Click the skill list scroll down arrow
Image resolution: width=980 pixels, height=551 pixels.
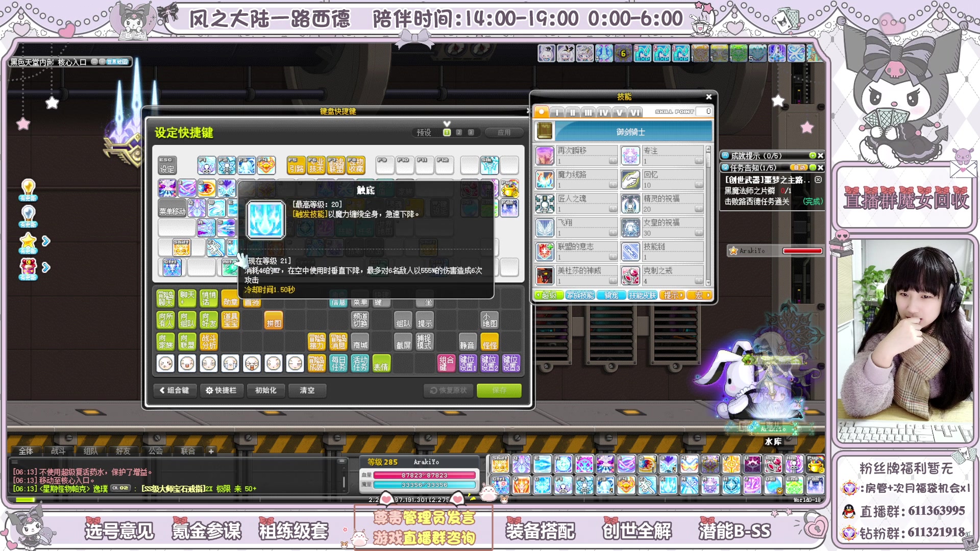(x=708, y=283)
